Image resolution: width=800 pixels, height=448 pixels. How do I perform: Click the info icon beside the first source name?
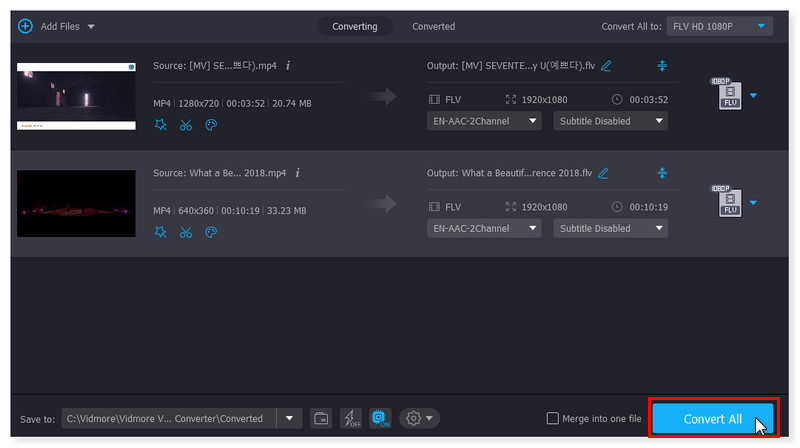(x=288, y=66)
